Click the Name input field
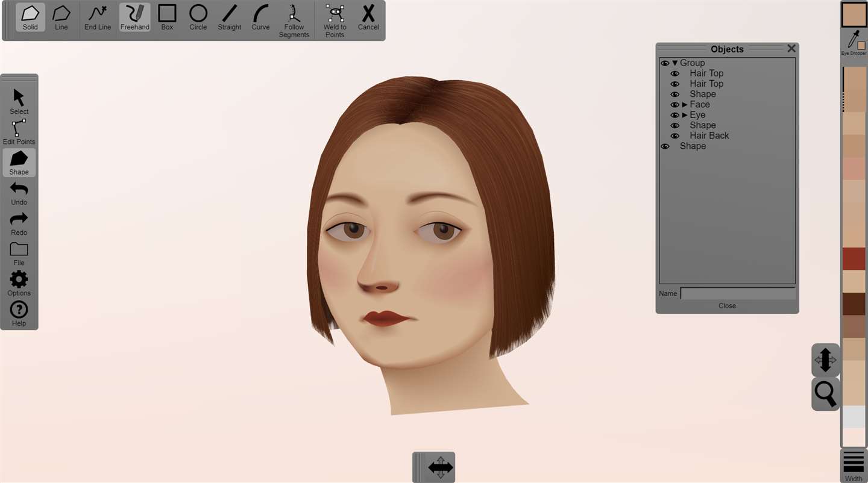Screen dimensions: 868x483 coord(738,293)
